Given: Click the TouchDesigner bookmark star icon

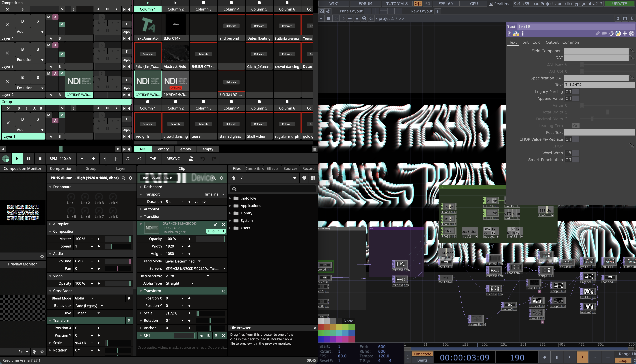Looking at the screenshot, I should (x=357, y=19).
